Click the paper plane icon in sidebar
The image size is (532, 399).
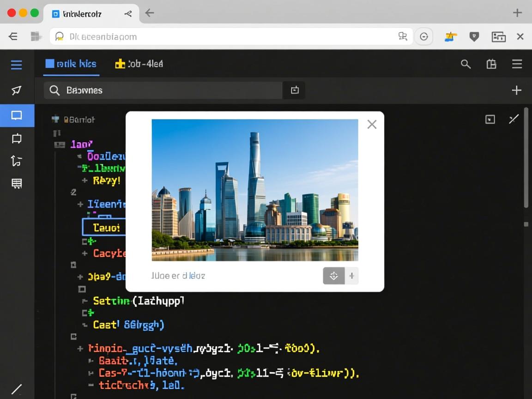coord(17,90)
